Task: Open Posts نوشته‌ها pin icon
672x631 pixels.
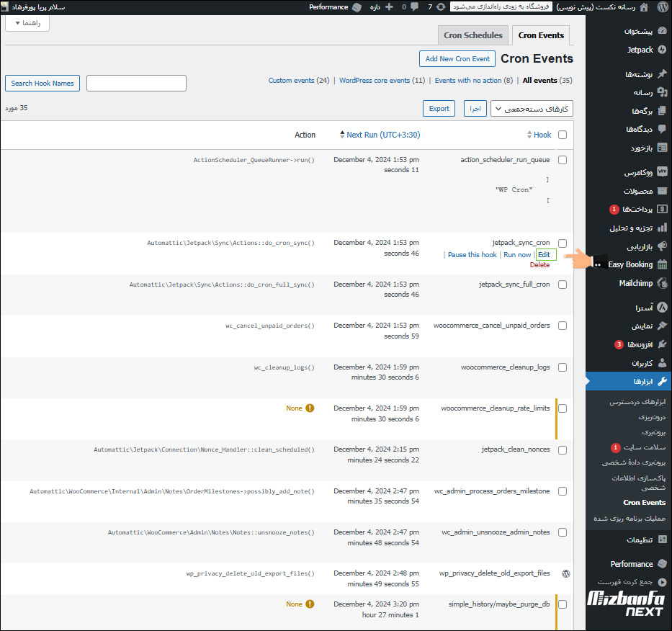Action: tap(662, 73)
